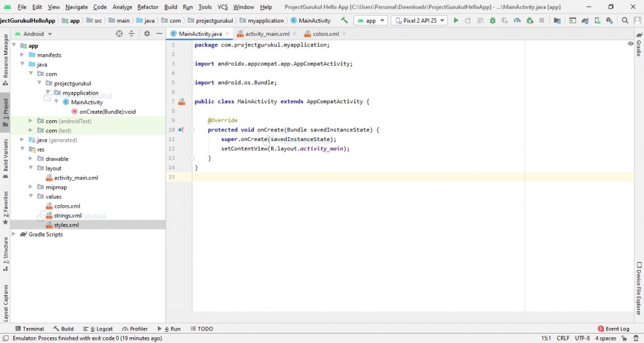Click the green Run app button
The image size is (644, 343).
[455, 20]
